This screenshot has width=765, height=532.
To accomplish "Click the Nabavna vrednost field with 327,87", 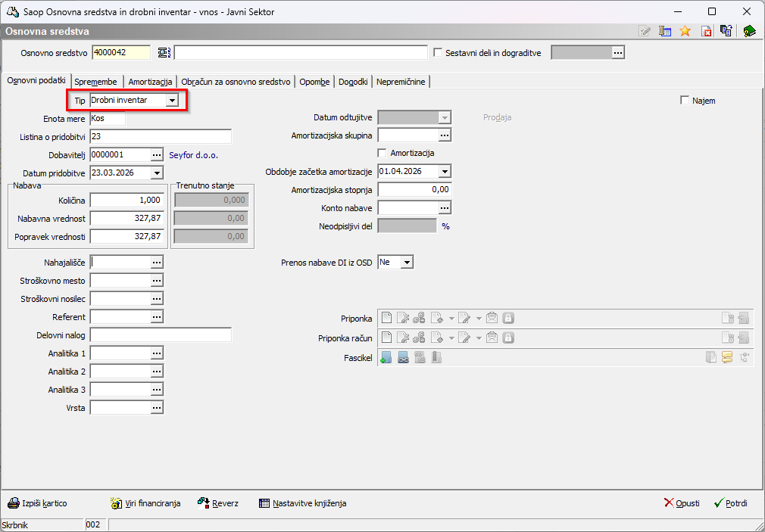I will 126,218.
